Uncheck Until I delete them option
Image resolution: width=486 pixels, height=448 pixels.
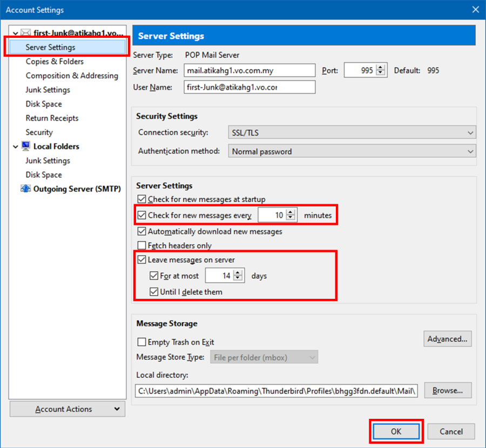[x=154, y=292]
